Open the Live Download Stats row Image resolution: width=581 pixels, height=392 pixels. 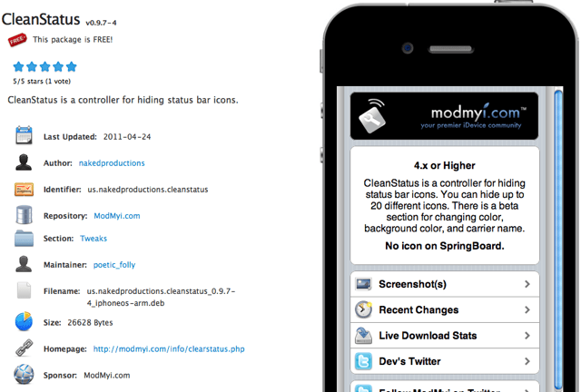coord(445,336)
